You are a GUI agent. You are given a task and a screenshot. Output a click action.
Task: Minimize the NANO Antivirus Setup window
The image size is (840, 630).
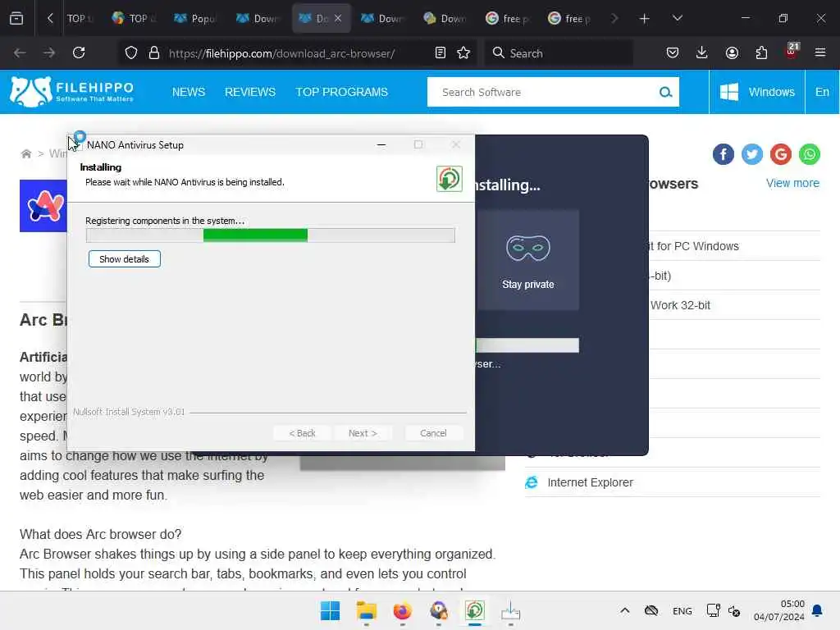(381, 144)
